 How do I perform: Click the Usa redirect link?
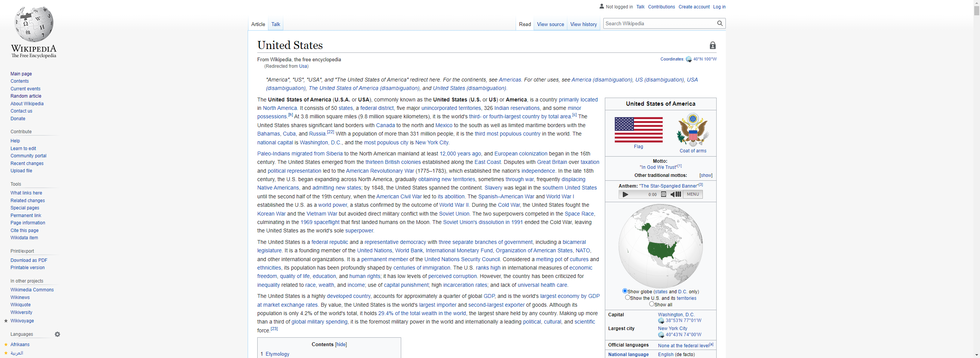point(303,66)
